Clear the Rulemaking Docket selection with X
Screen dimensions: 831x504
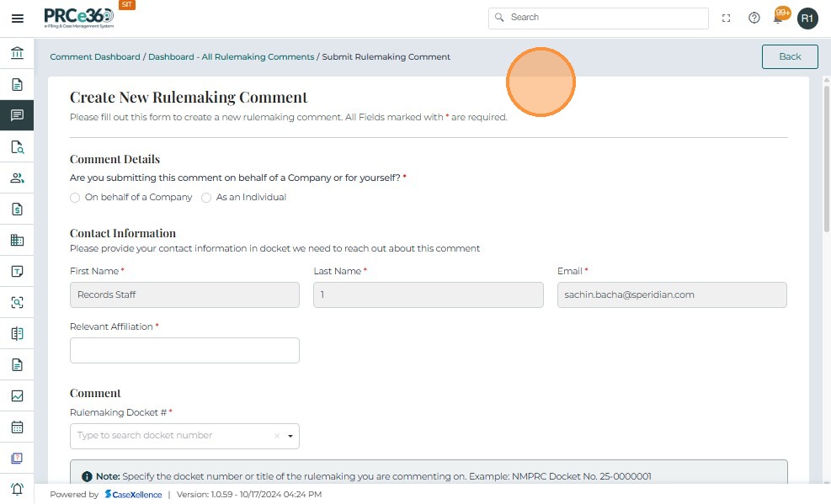pos(276,436)
